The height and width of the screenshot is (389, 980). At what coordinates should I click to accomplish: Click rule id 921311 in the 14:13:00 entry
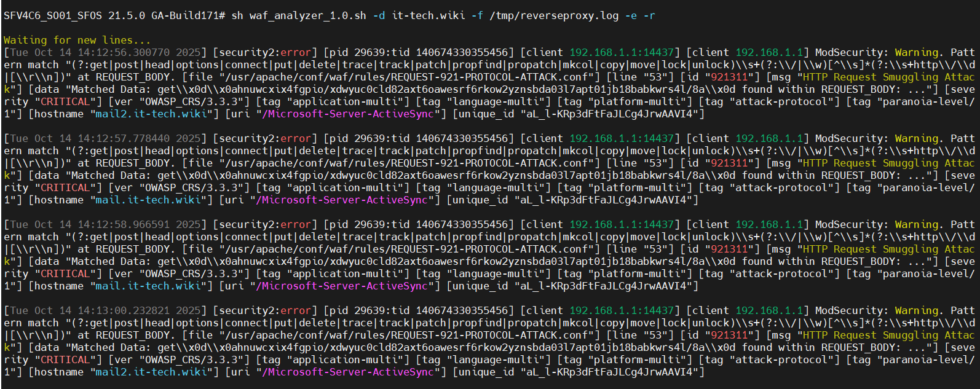[729, 336]
